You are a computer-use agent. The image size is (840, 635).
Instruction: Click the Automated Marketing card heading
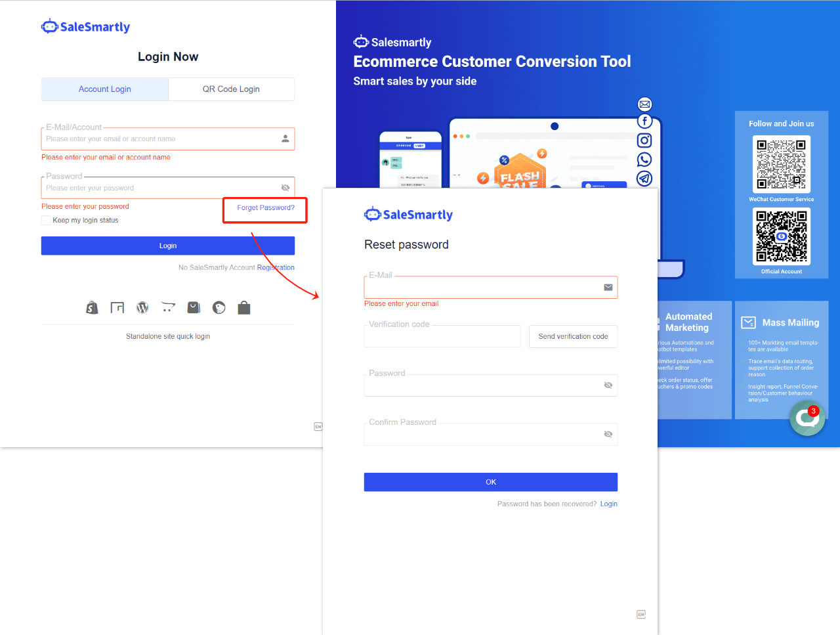[688, 322]
